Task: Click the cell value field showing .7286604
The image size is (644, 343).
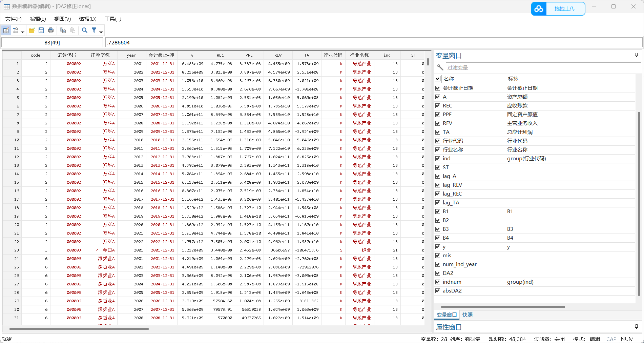Action: tap(374, 42)
